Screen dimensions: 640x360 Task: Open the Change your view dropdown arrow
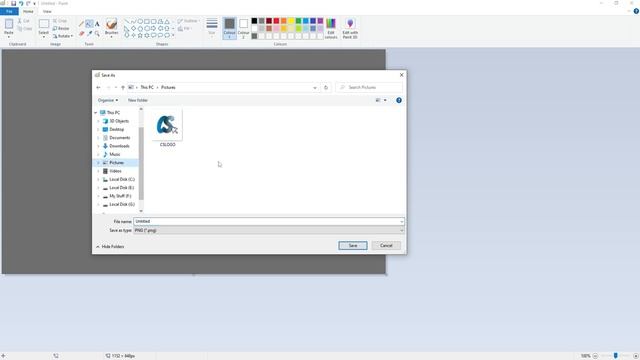(x=385, y=100)
